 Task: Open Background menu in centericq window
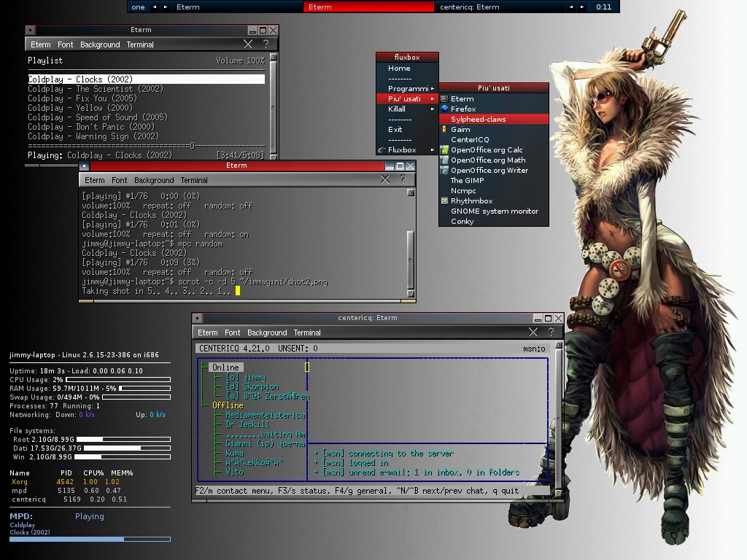point(267,332)
